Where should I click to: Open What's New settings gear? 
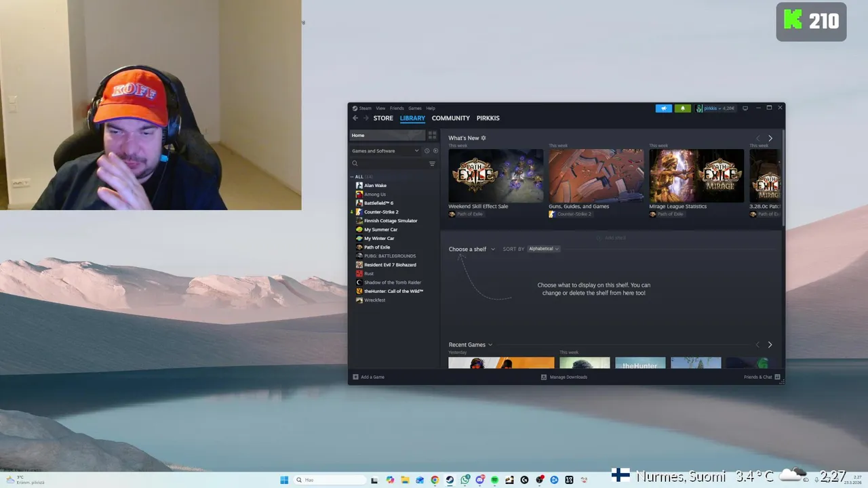pyautogui.click(x=484, y=138)
